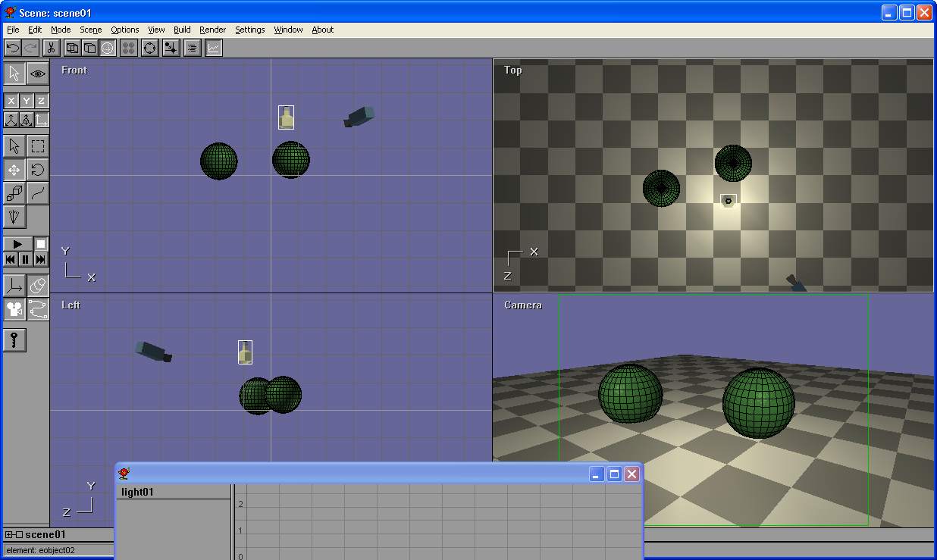Open the About menu
Viewport: 937px width, 560px height.
coord(323,30)
